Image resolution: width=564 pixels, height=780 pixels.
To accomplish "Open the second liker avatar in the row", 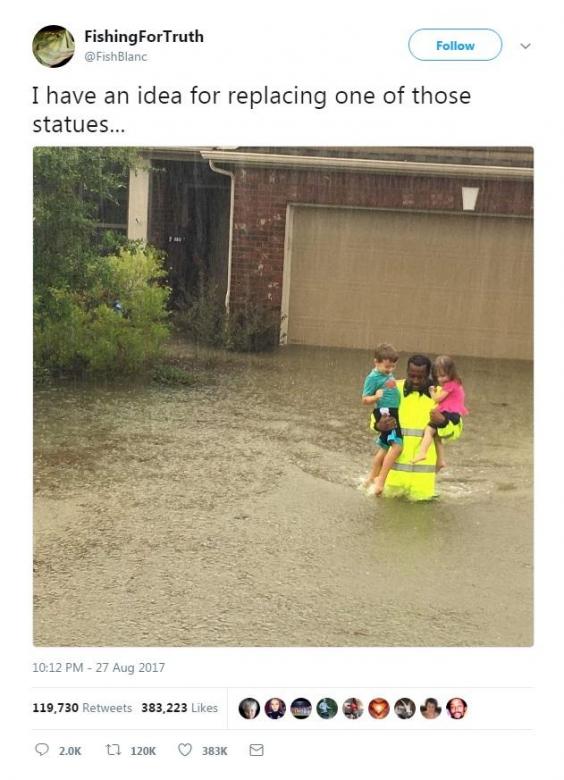I will point(275,708).
